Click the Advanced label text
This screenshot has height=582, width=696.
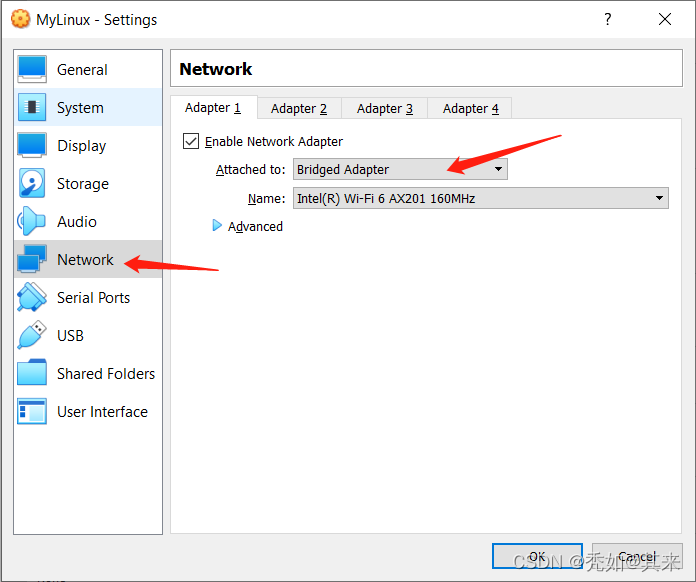(255, 226)
